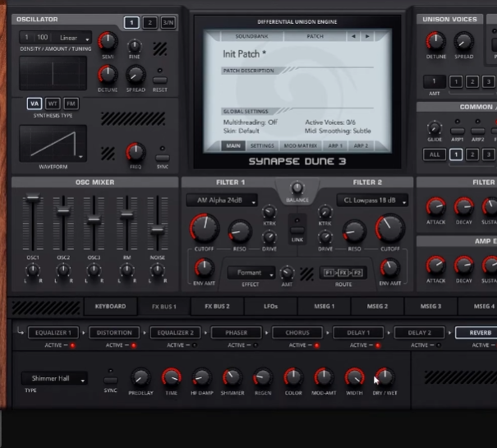Open the PATCH selector
Image resolution: width=497 pixels, height=448 pixels.
(x=315, y=36)
